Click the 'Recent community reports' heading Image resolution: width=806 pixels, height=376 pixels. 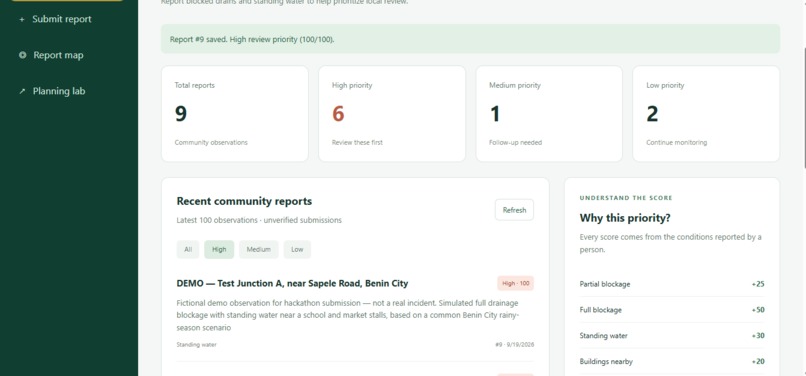click(244, 201)
